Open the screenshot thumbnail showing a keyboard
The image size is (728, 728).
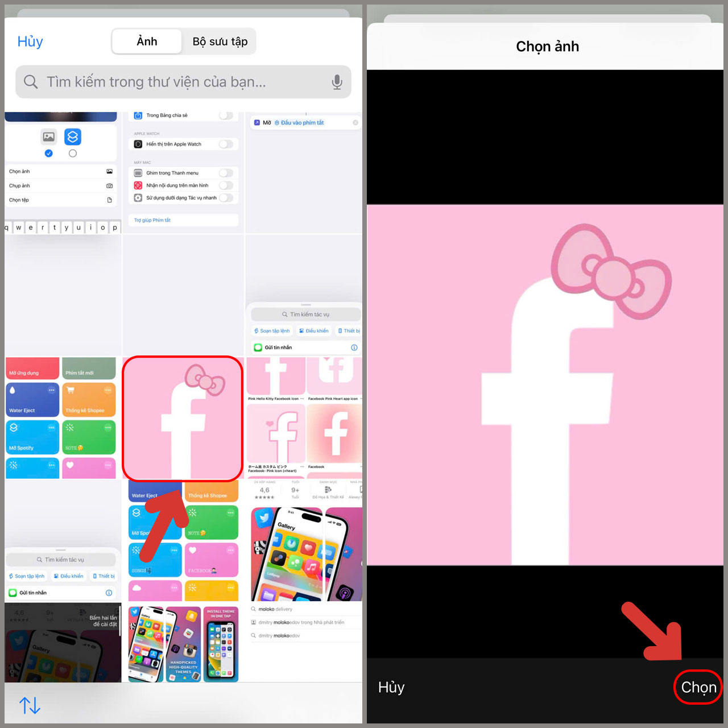[x=63, y=173]
